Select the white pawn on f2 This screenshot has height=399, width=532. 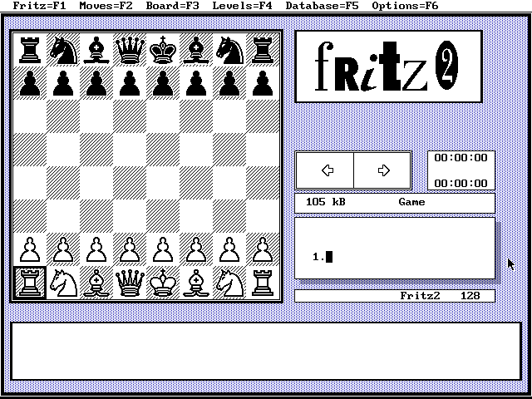pyautogui.click(x=196, y=249)
